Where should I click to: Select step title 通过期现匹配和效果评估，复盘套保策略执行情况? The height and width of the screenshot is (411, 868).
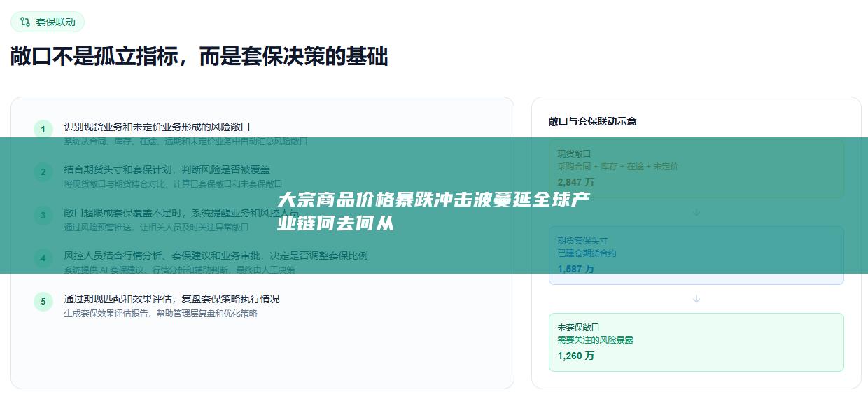tap(172, 299)
